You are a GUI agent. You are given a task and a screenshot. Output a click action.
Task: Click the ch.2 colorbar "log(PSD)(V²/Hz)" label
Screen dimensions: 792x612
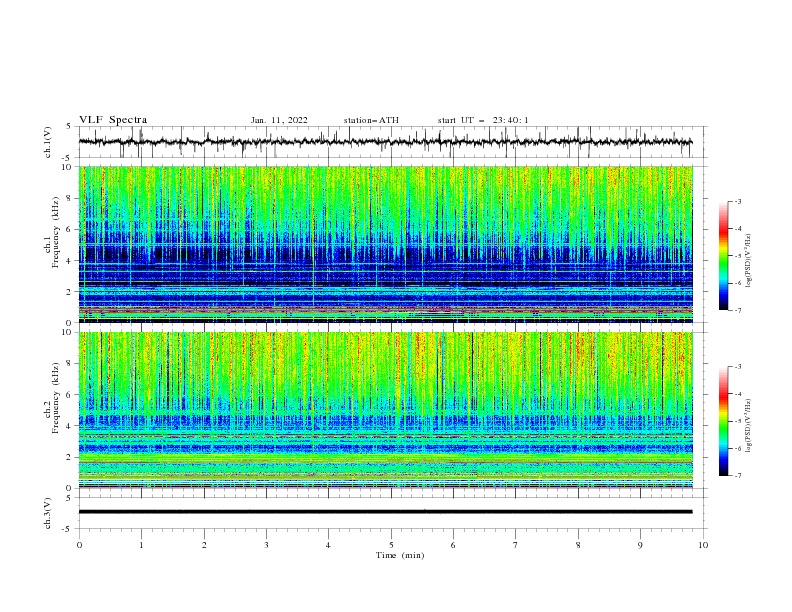(x=748, y=426)
